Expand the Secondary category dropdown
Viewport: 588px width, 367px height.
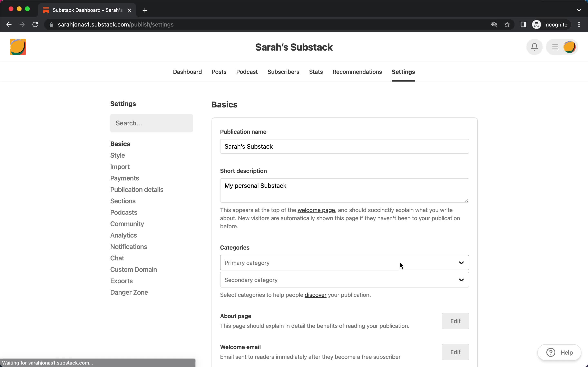pos(344,280)
